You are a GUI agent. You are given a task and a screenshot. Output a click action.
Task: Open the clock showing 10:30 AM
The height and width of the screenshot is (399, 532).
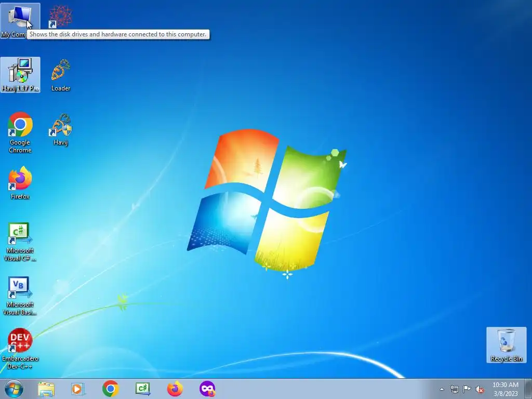[505, 389]
